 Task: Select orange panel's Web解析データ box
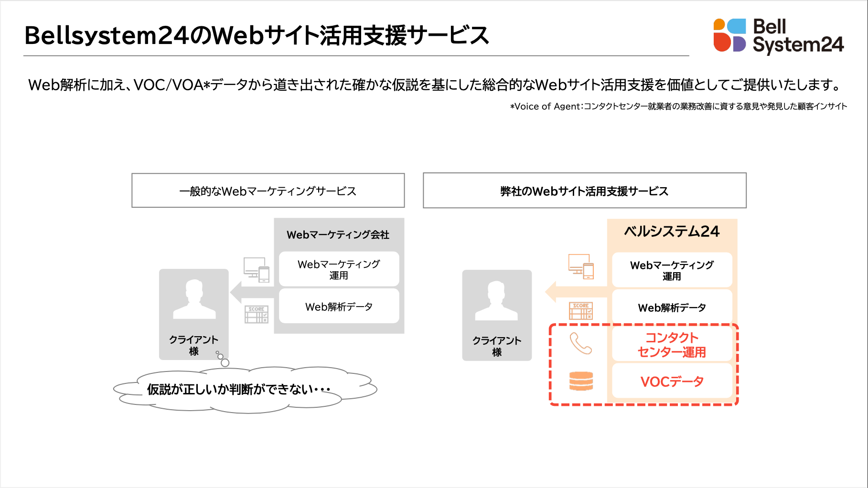pyautogui.click(x=672, y=308)
